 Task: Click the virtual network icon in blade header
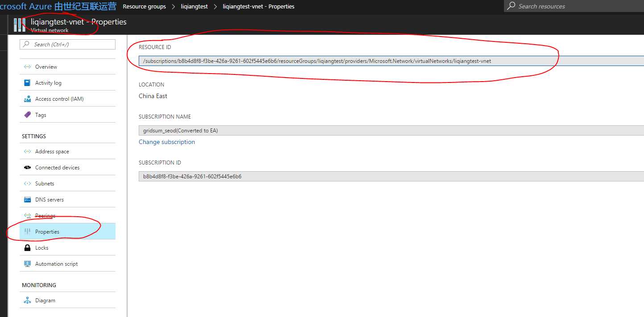(20, 25)
